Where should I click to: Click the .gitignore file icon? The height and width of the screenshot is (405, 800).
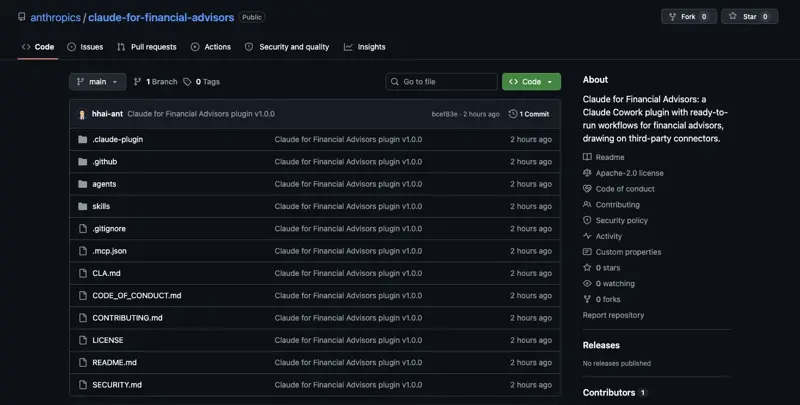click(83, 229)
